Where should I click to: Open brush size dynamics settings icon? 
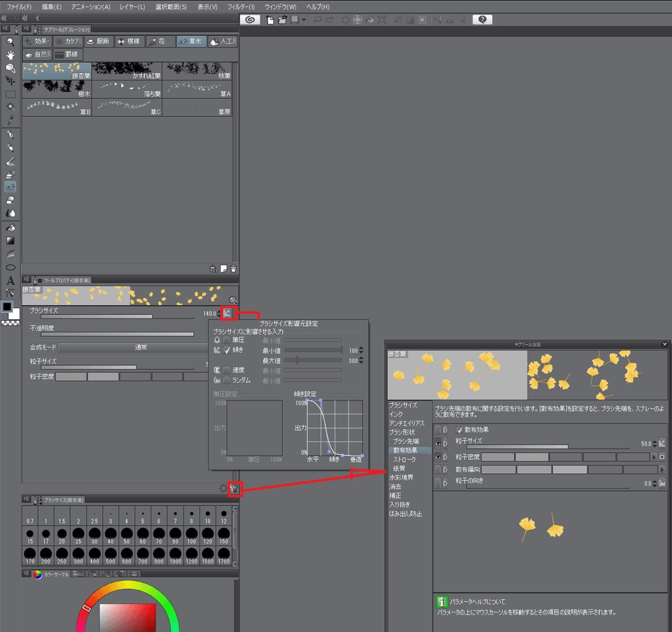[227, 314]
